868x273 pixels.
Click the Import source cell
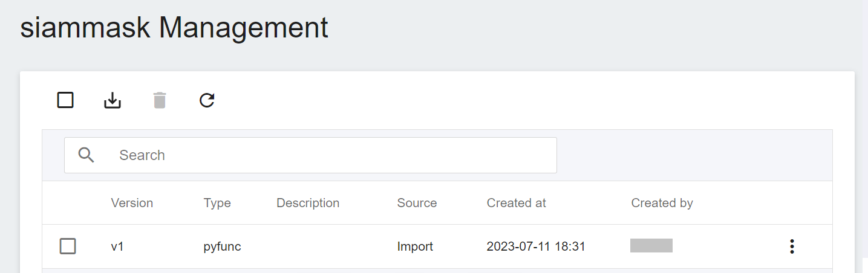coord(415,246)
